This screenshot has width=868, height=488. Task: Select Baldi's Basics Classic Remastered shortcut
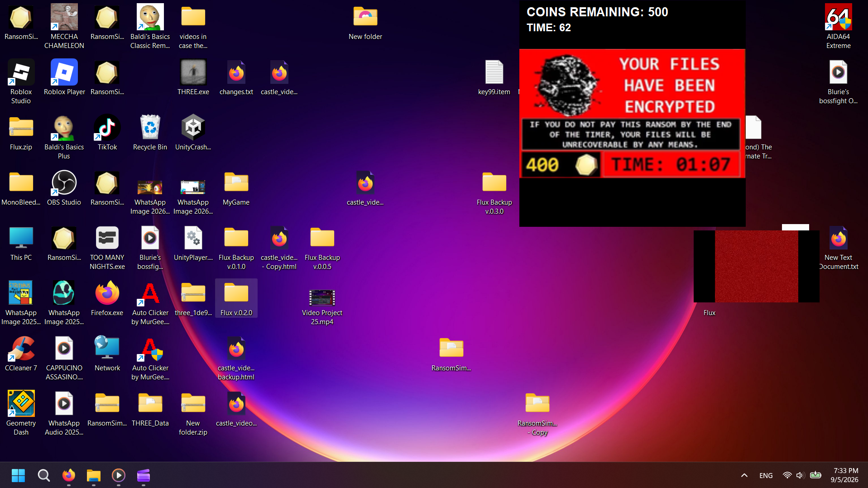(150, 27)
